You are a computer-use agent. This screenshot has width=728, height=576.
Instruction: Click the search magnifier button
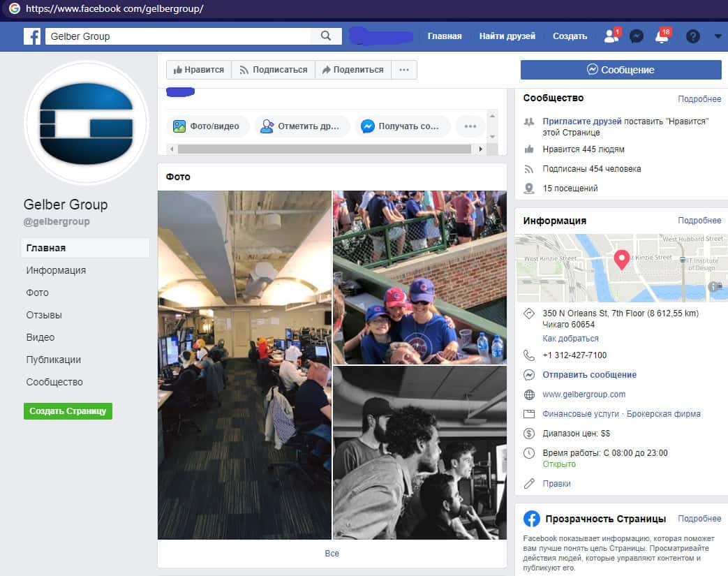coord(326,36)
